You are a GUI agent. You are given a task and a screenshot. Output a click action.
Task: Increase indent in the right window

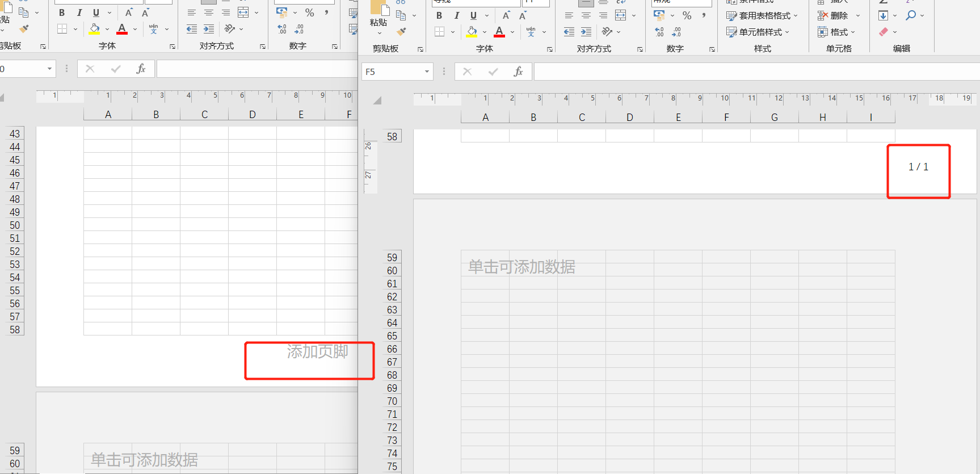pos(586,32)
